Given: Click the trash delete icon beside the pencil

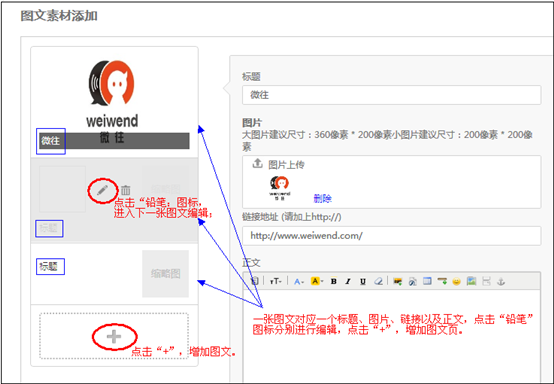Looking at the screenshot, I should click(x=125, y=190).
